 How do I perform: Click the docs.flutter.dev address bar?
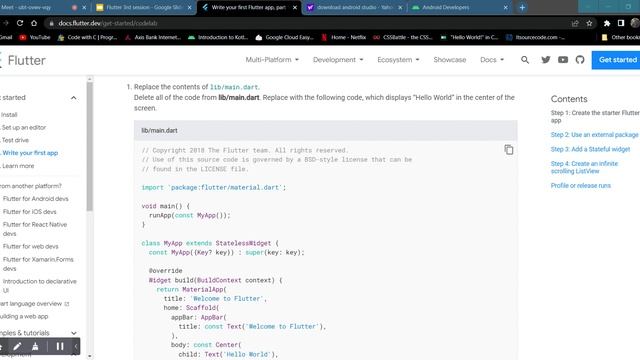[306, 23]
